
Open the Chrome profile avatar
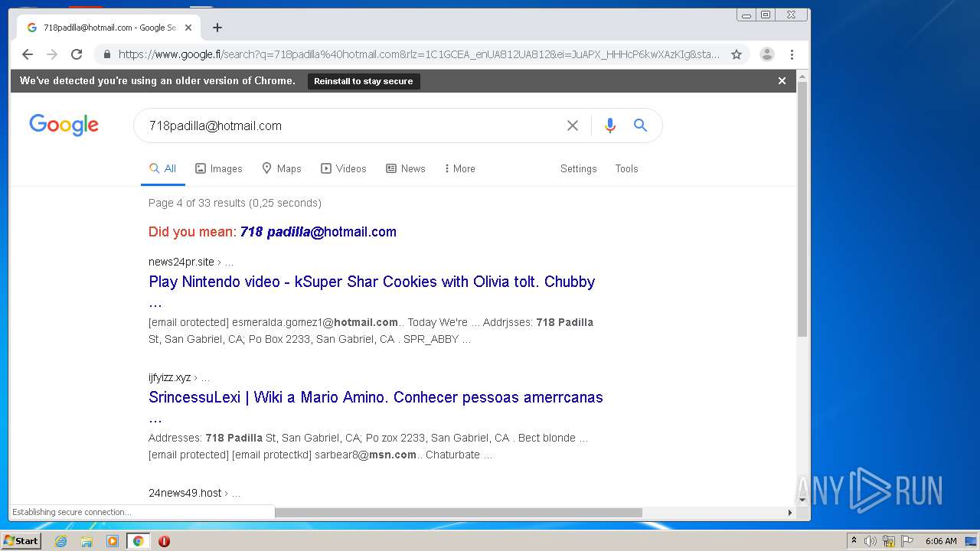pos(767,54)
